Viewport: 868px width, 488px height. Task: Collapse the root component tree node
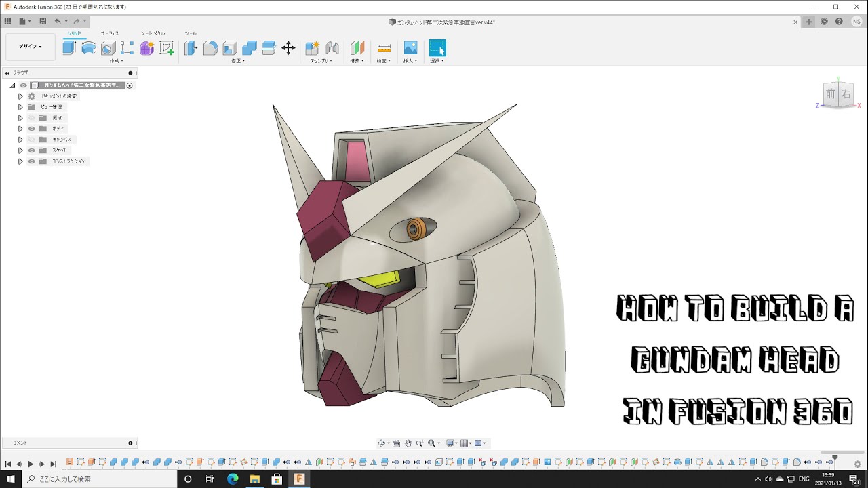pos(12,85)
